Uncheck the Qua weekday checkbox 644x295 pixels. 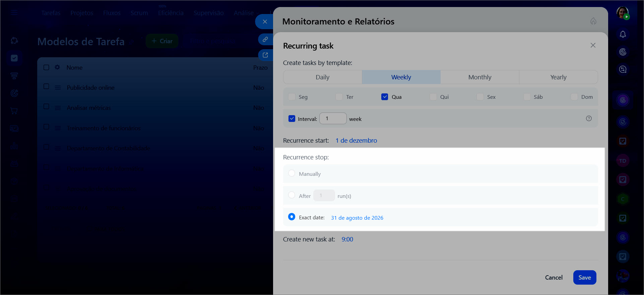pyautogui.click(x=385, y=97)
